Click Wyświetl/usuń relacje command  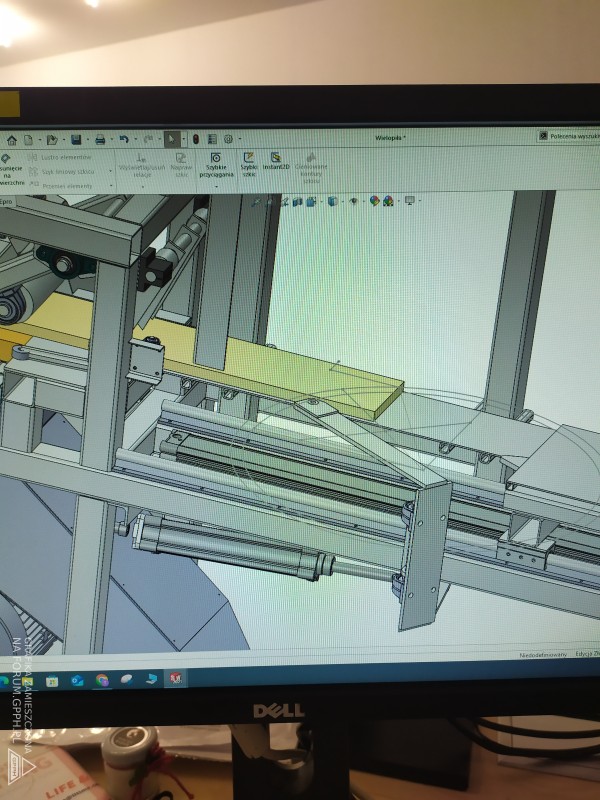point(142,164)
